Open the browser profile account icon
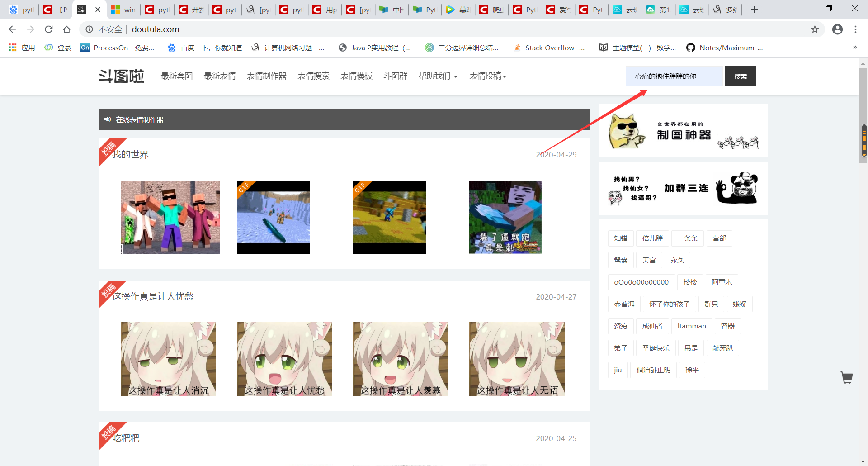868x466 pixels. point(837,29)
